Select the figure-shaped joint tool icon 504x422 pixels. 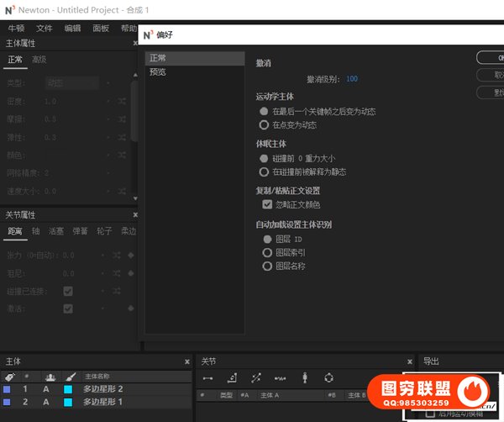(304, 377)
